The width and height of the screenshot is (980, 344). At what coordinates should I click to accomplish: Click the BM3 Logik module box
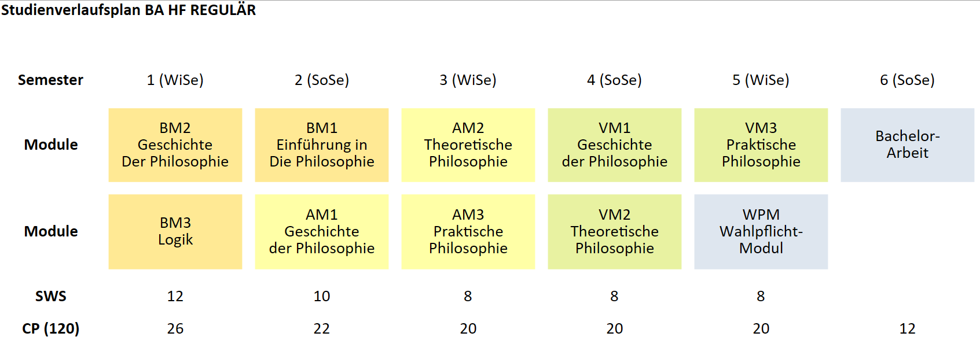tap(175, 231)
